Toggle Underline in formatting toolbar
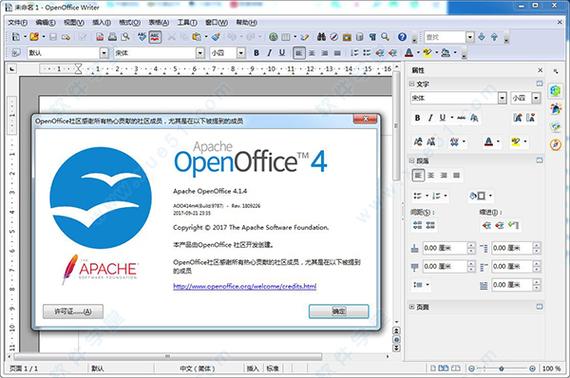This screenshot has width=570, height=378. 282,53
